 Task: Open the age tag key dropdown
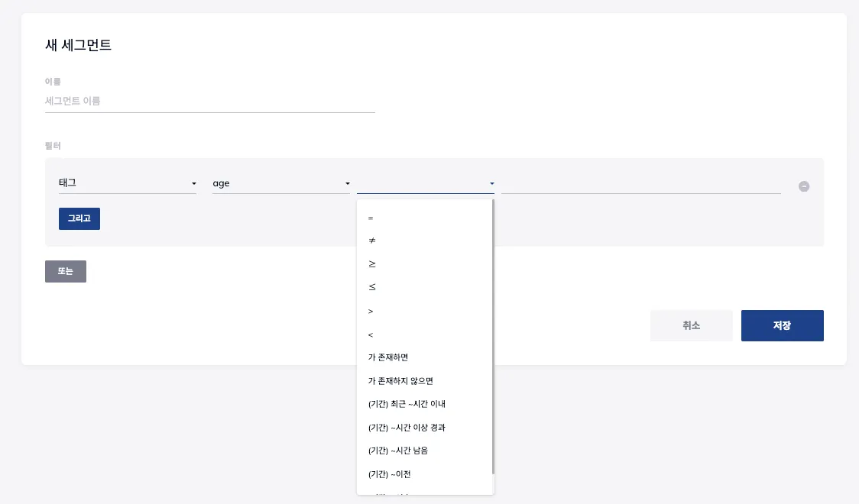[x=281, y=183]
